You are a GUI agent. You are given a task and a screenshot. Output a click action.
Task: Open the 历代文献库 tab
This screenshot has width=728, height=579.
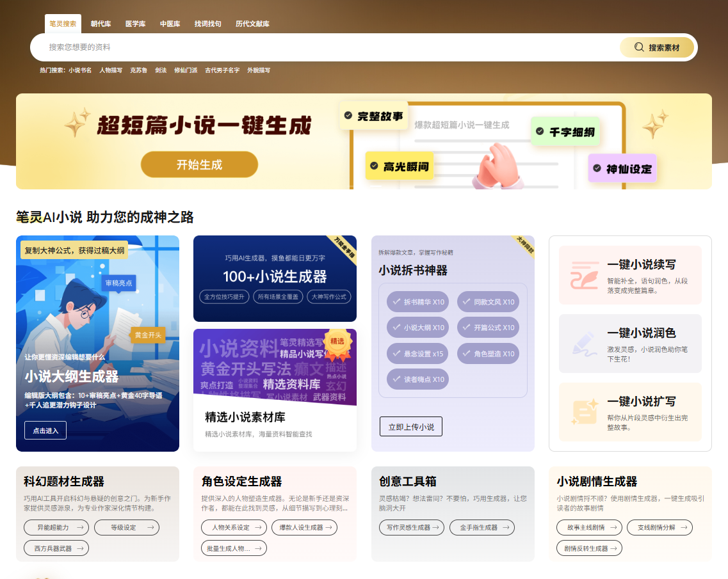click(252, 24)
